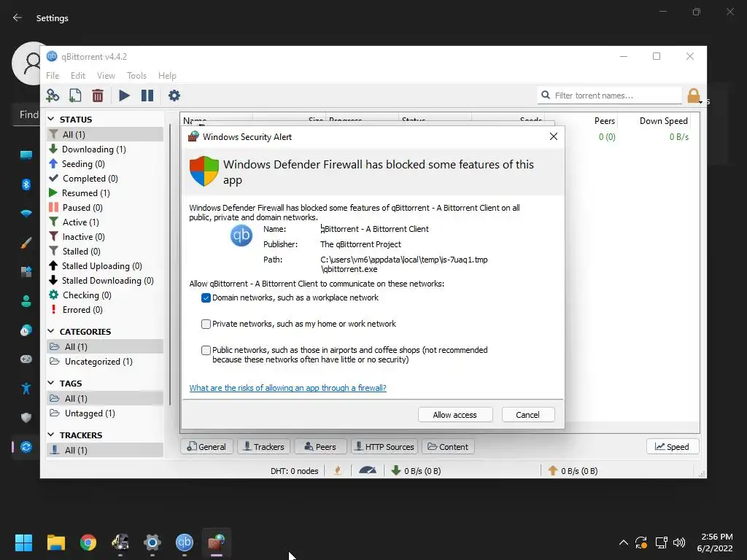The height and width of the screenshot is (560, 747).
Task: Select Untagged (1) tag filter
Action: pos(90,413)
